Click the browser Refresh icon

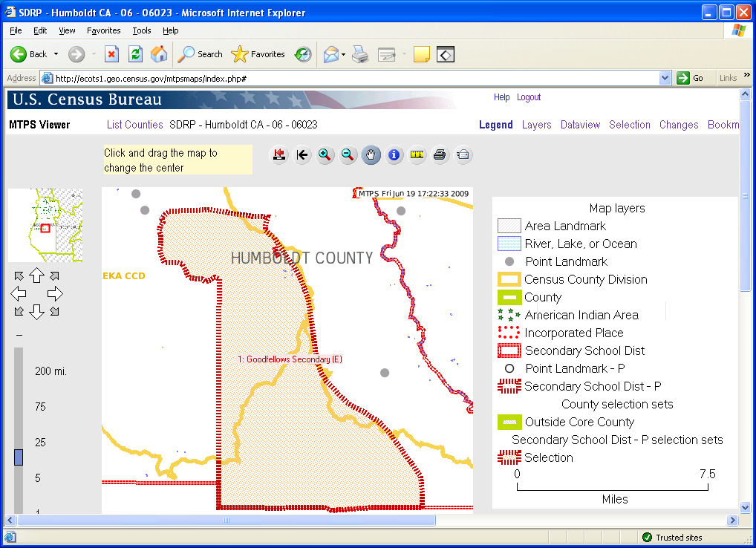click(x=135, y=54)
